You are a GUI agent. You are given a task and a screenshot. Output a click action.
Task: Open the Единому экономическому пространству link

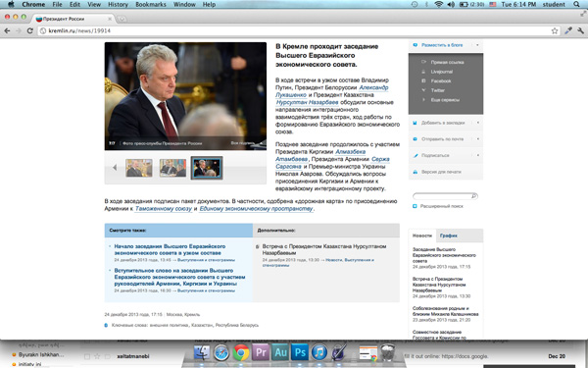coord(256,208)
